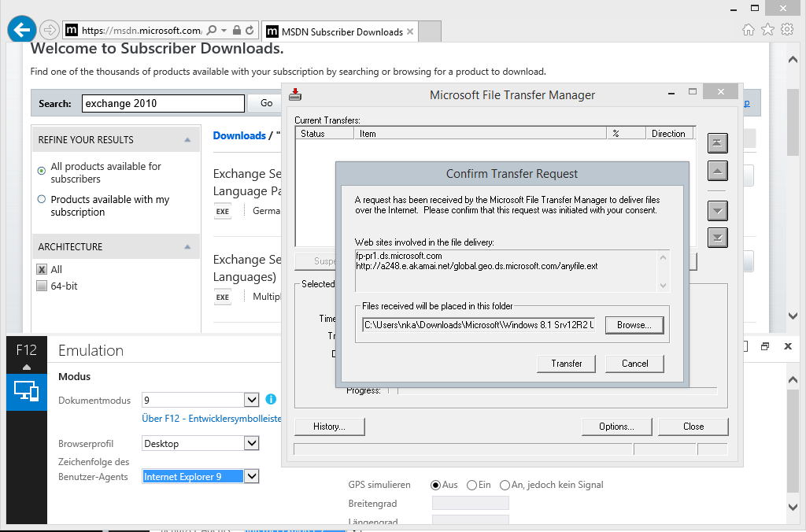The height and width of the screenshot is (532, 806).
Task: Click the browser address bar URL
Action: tap(142, 31)
